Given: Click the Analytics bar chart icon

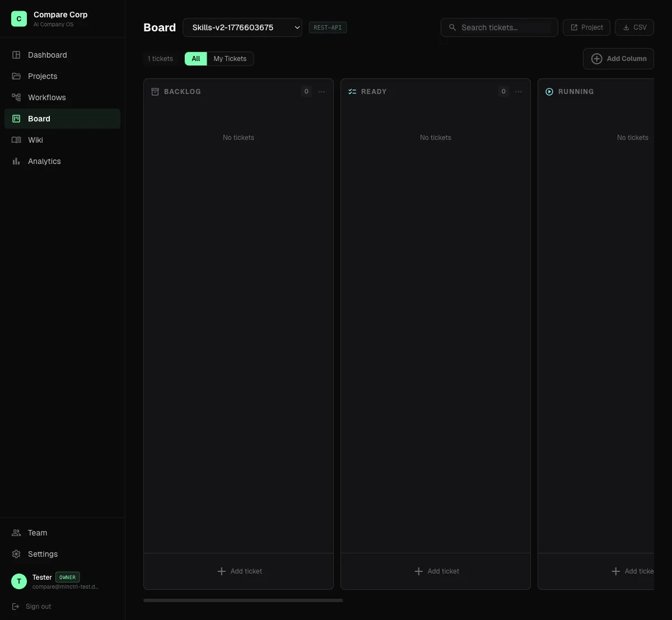Looking at the screenshot, I should coord(16,161).
